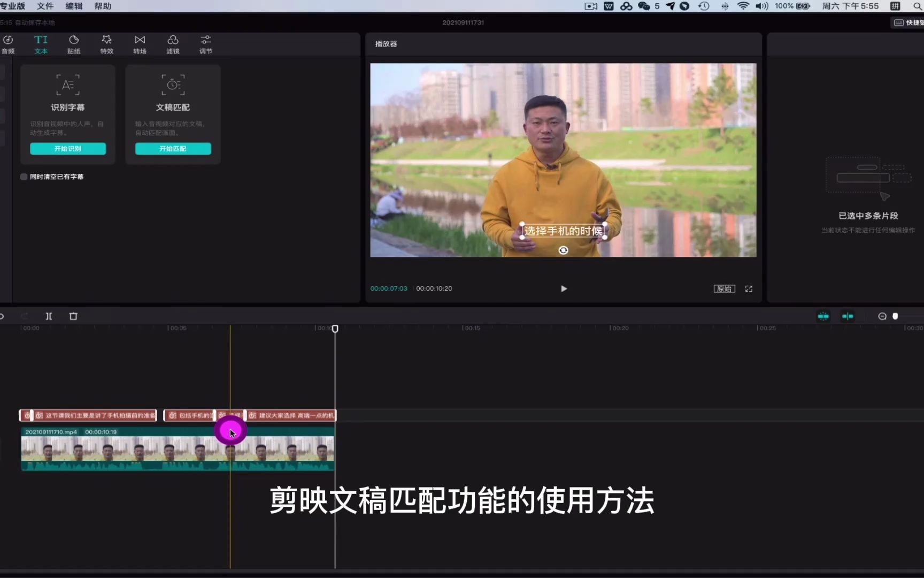Screen dimensions: 924x578
Task: Split the clip at the playhead
Action: click(48, 316)
